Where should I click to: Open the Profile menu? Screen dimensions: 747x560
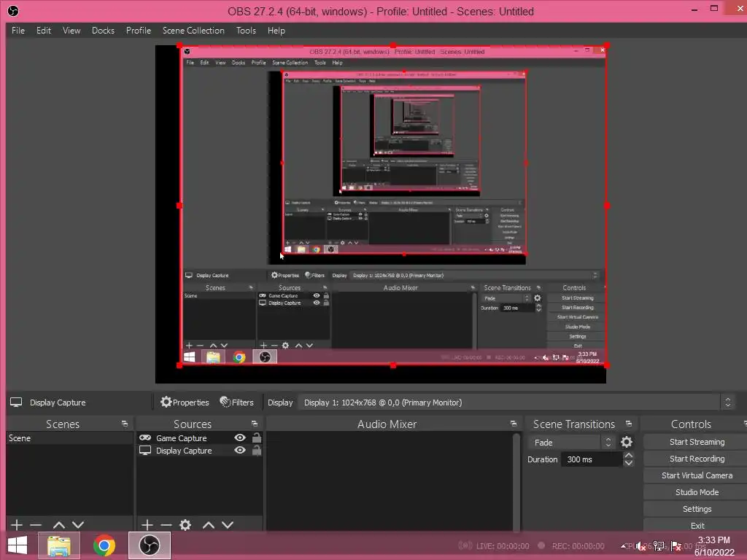(139, 31)
